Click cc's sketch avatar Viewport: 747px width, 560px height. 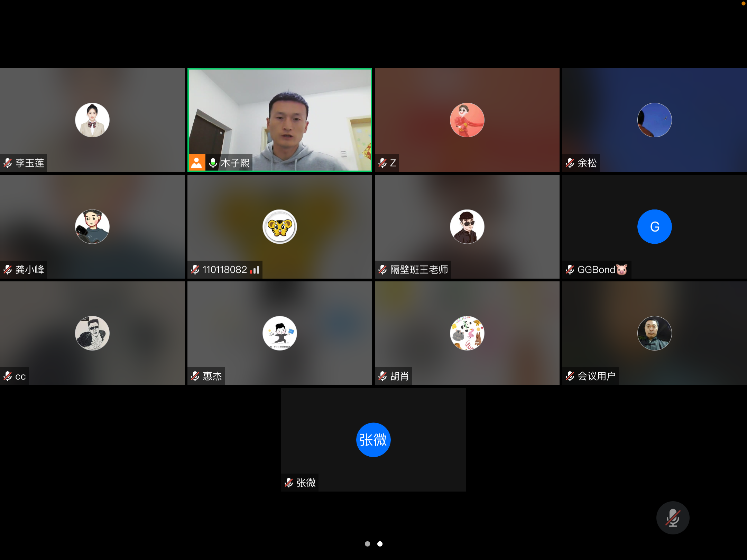pos(92,333)
